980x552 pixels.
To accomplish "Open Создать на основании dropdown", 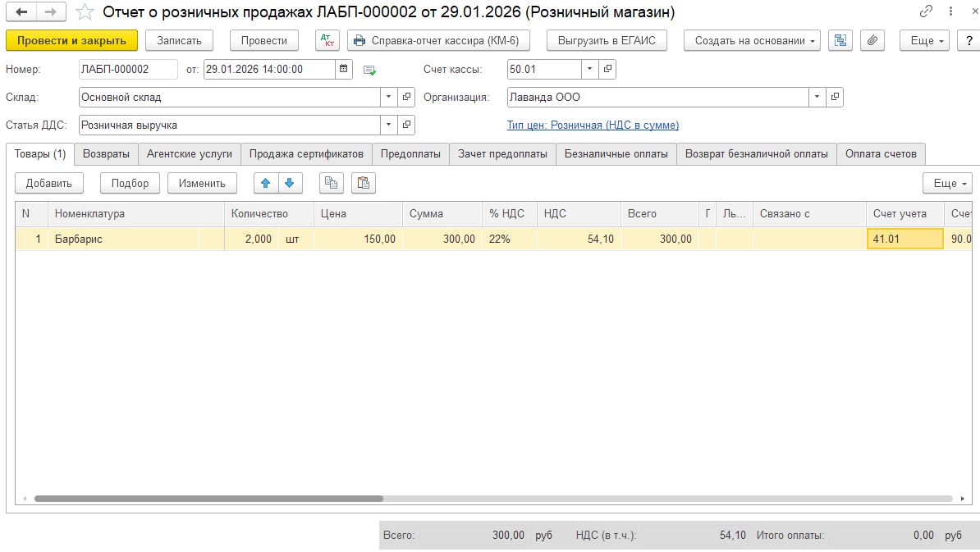I will pyautogui.click(x=752, y=40).
